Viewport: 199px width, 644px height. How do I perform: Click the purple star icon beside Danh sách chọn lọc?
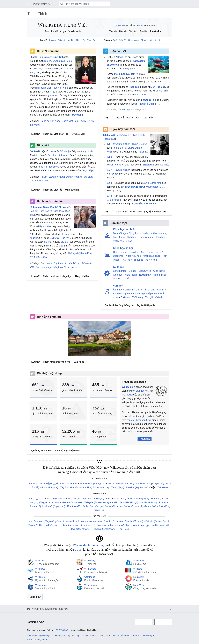(x=32, y=201)
